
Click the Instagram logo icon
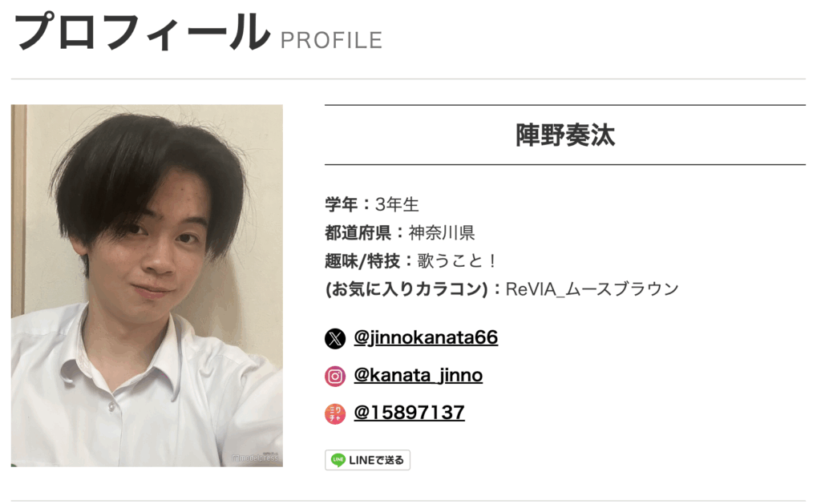(334, 377)
